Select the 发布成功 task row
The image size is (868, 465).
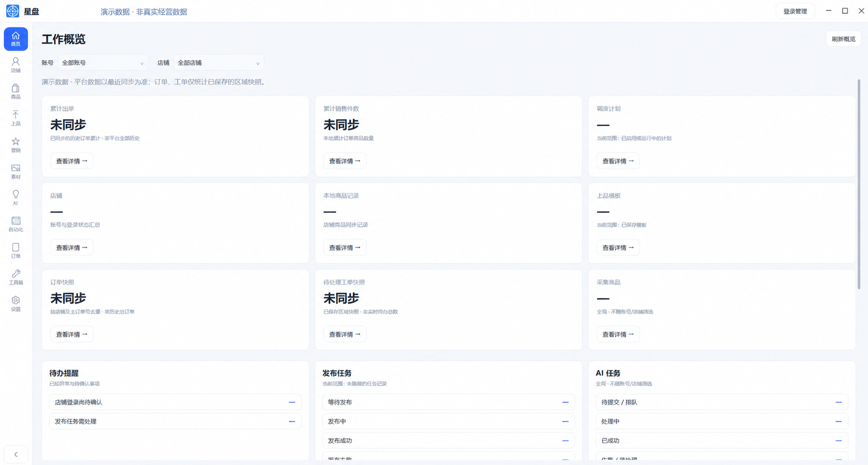[448, 441]
